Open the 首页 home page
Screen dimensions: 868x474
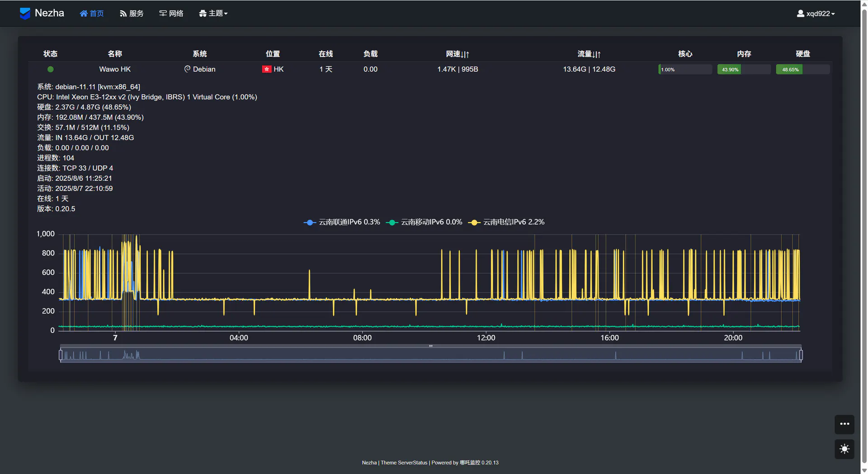(x=92, y=14)
